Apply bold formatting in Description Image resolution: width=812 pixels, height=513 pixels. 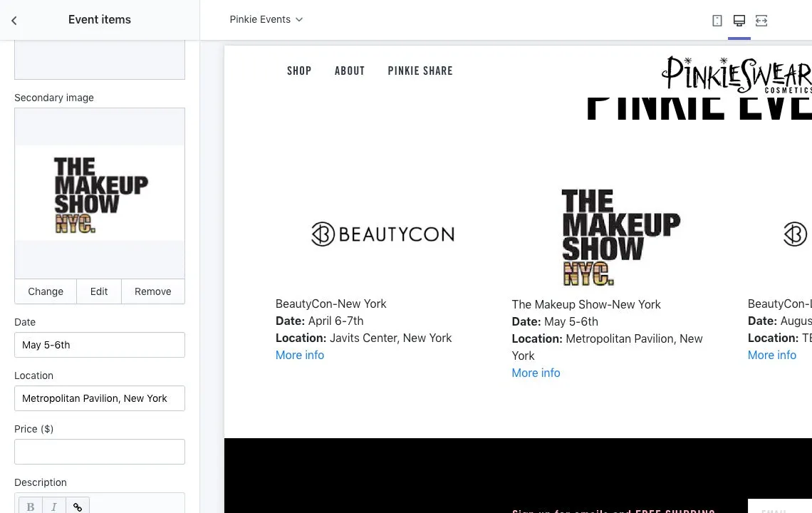coord(31,507)
